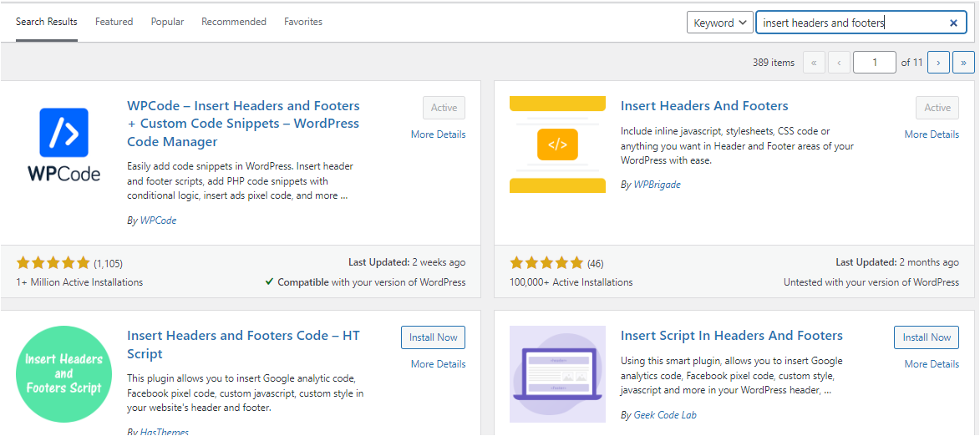Open the Geek Code Lab author link
This screenshot has width=980, height=436.
click(x=665, y=415)
